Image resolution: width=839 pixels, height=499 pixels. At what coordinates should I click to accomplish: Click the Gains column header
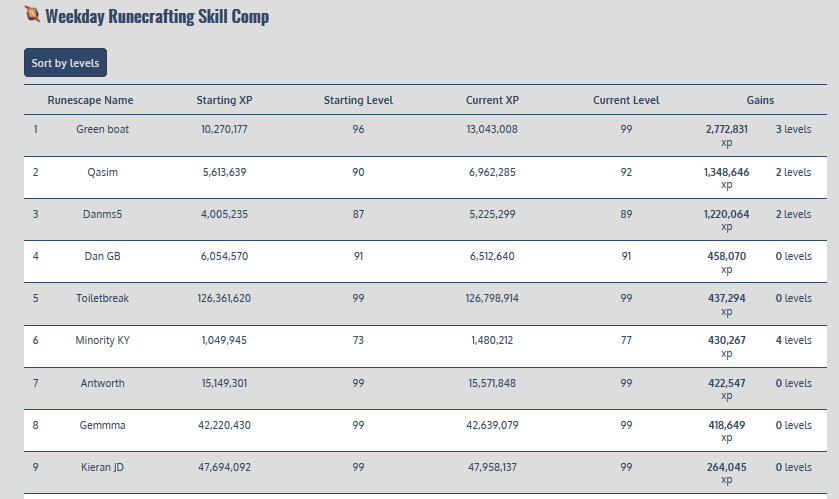[760, 100]
